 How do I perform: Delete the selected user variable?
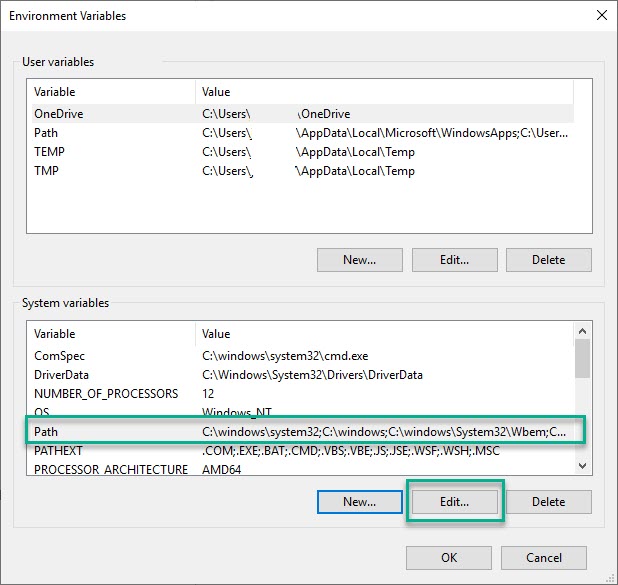[x=548, y=260]
